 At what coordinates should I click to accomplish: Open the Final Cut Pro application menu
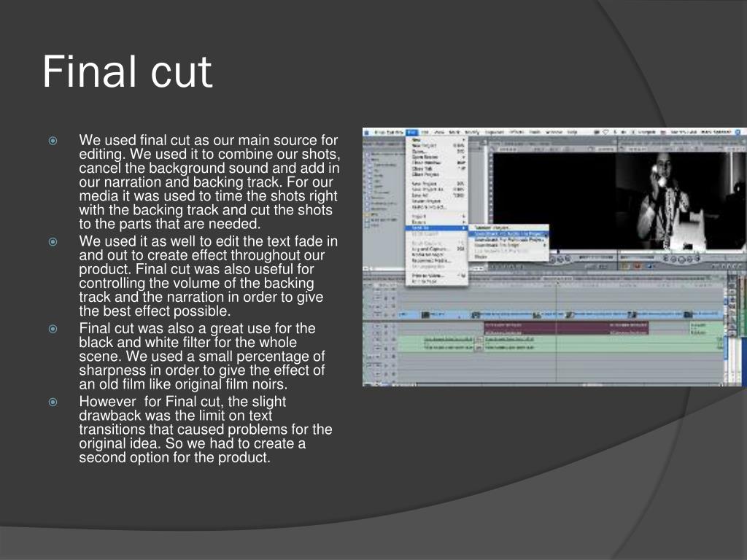click(388, 132)
